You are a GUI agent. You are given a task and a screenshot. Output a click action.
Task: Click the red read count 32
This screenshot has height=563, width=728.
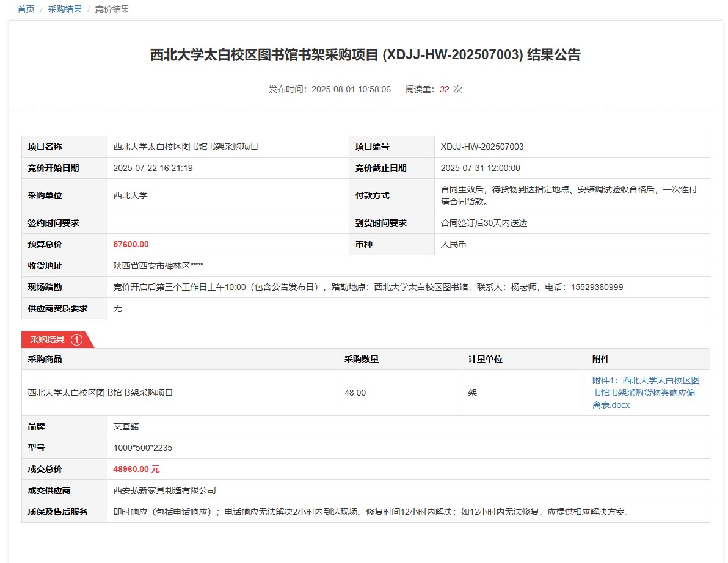click(444, 89)
